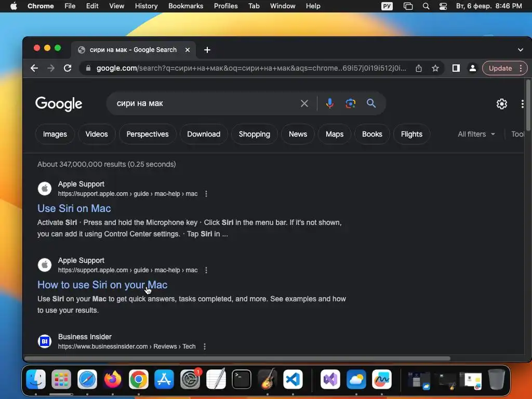This screenshot has width=532, height=399.
Task: Open How to use Siri on your Mac
Action: point(102,285)
